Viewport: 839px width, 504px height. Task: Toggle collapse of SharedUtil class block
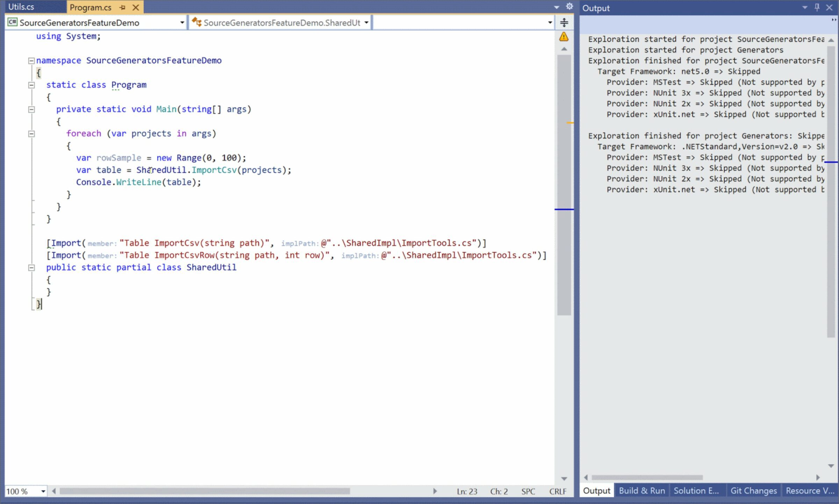click(31, 268)
